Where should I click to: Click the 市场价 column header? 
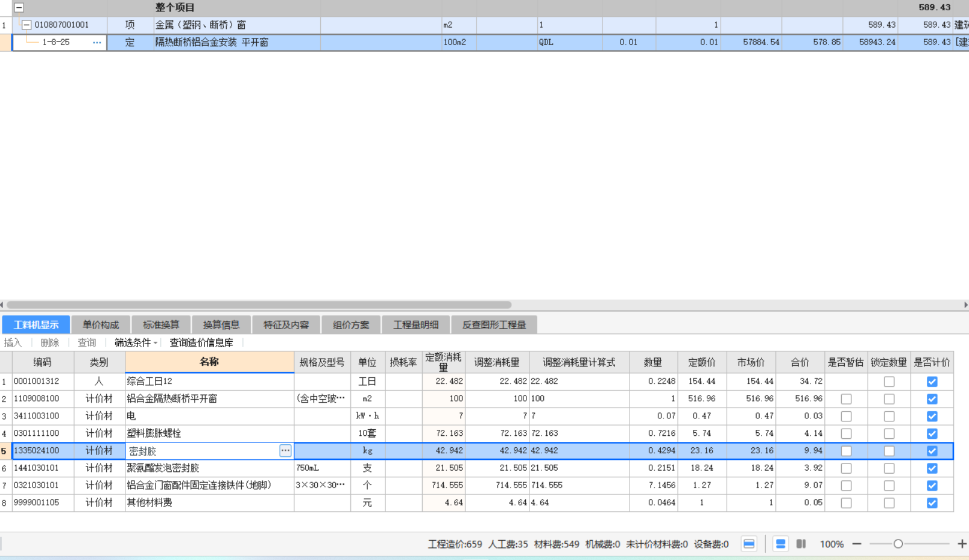[751, 362]
